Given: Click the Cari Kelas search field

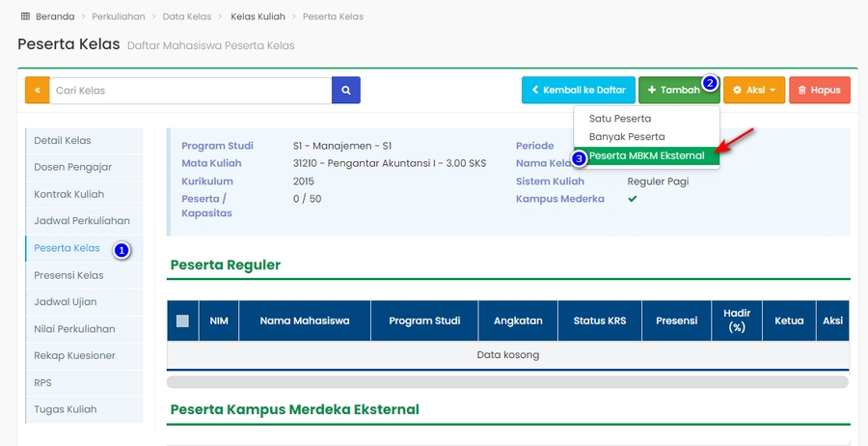Looking at the screenshot, I should click(190, 91).
